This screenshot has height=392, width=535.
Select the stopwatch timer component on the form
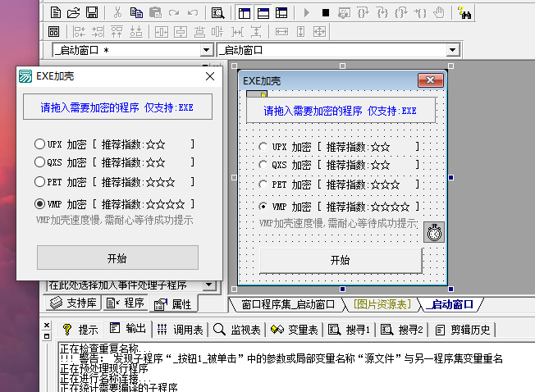pyautogui.click(x=434, y=232)
